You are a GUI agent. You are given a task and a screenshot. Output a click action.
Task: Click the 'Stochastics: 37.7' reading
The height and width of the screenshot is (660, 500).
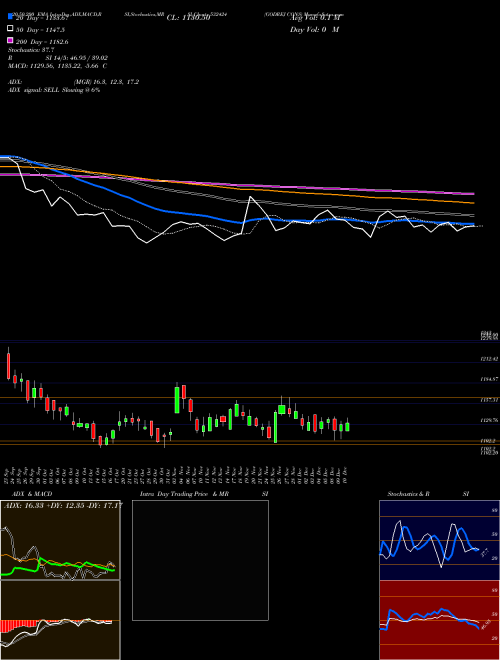click(31, 50)
